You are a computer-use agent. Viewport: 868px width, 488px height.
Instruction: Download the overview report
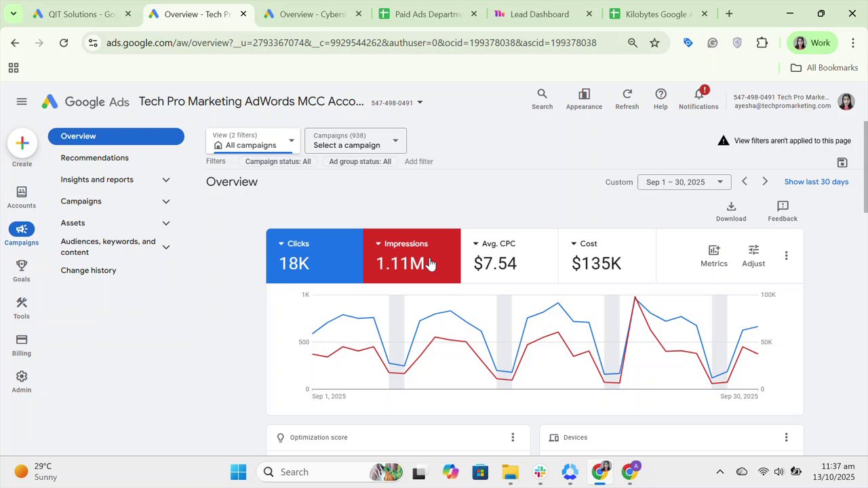pos(731,211)
